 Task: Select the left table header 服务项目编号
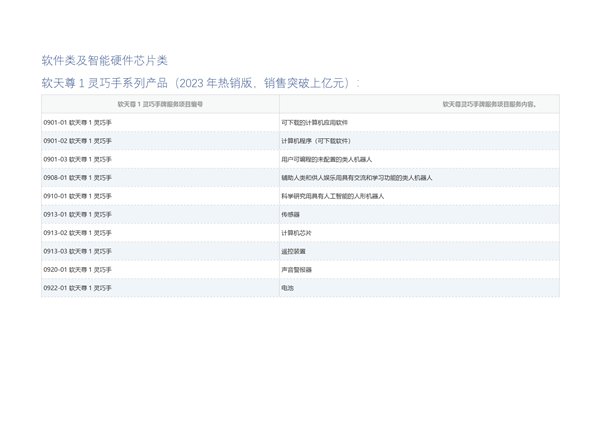[x=160, y=103]
